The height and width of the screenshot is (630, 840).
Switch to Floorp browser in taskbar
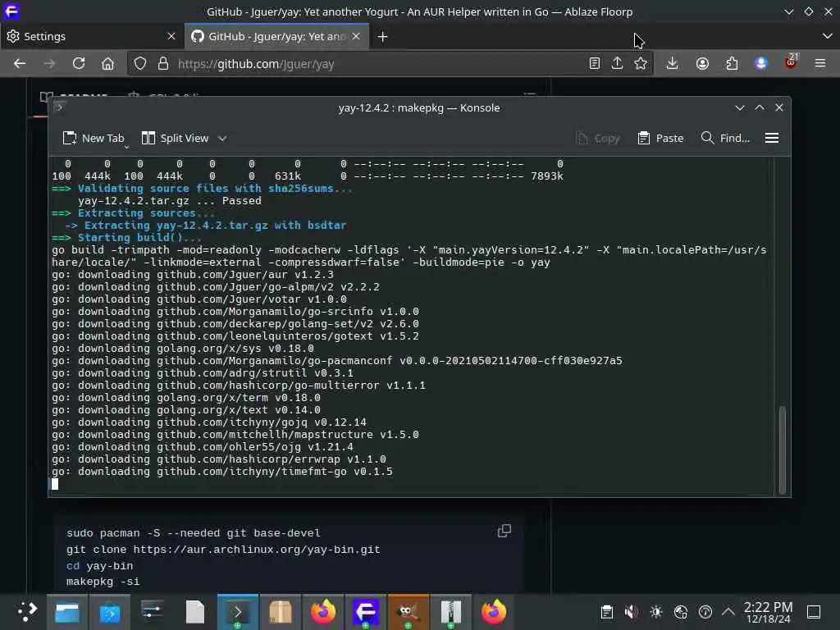point(365,612)
